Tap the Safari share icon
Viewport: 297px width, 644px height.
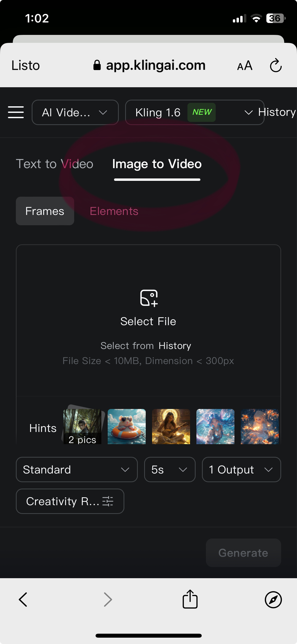(x=190, y=599)
